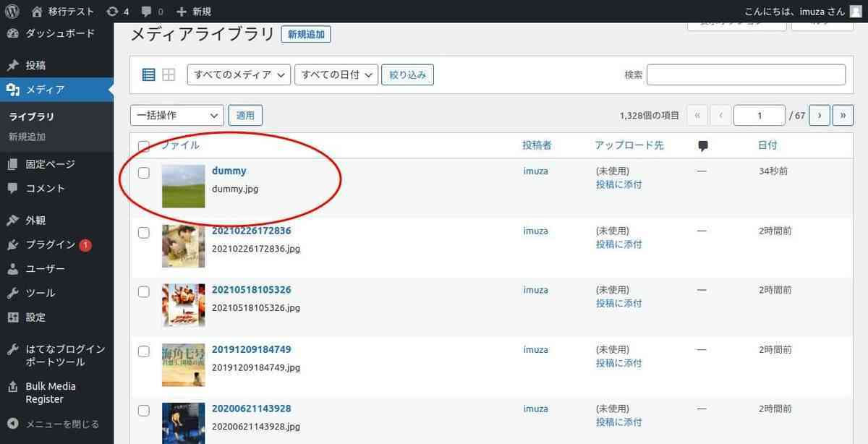Check the box for 20210226172836 row
This screenshot has height=444, width=868.
[x=144, y=233]
